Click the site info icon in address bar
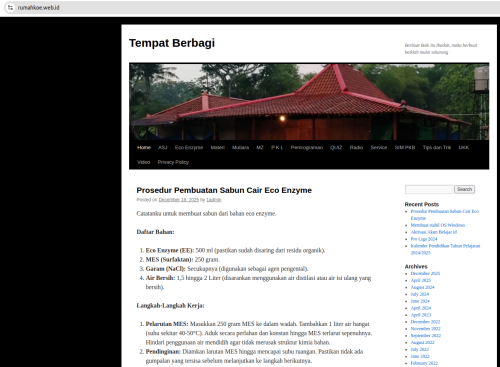Screen dimensions: 500x367 click(x=10, y=7)
